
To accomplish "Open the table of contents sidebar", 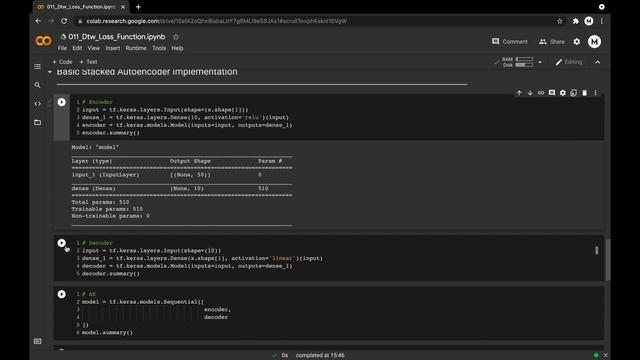I will pos(37,67).
